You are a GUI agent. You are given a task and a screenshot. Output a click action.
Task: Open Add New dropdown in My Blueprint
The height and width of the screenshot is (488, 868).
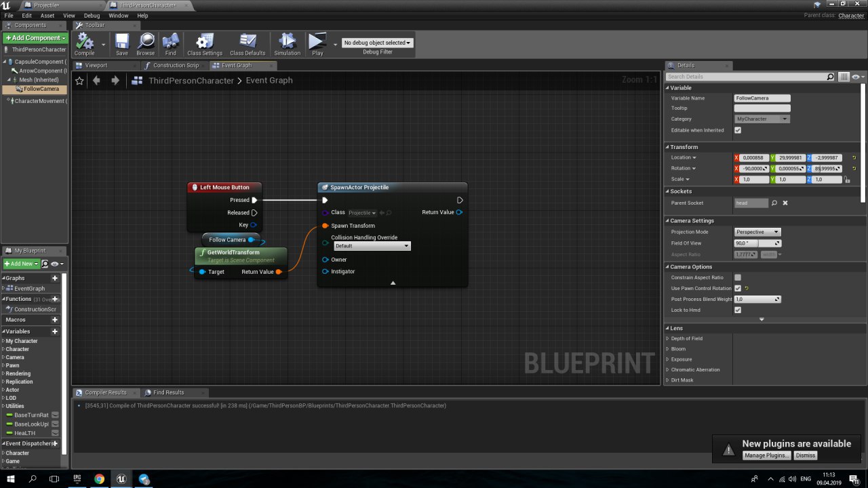(20, 264)
